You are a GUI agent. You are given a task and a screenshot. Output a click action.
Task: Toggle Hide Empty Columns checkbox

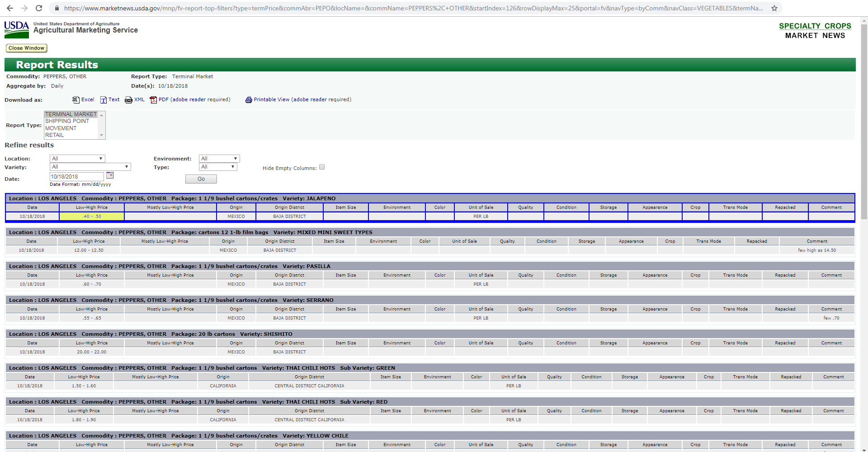pyautogui.click(x=322, y=167)
